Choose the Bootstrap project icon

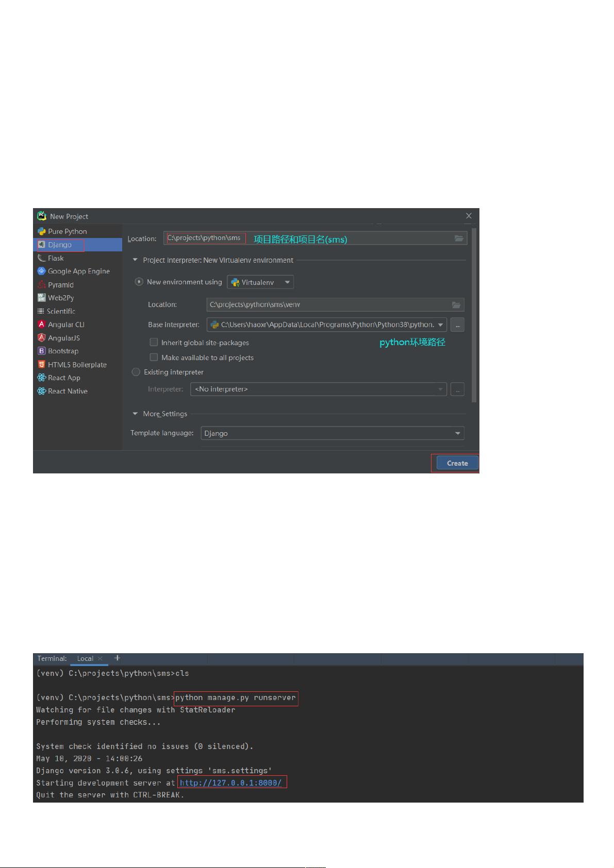click(x=42, y=351)
